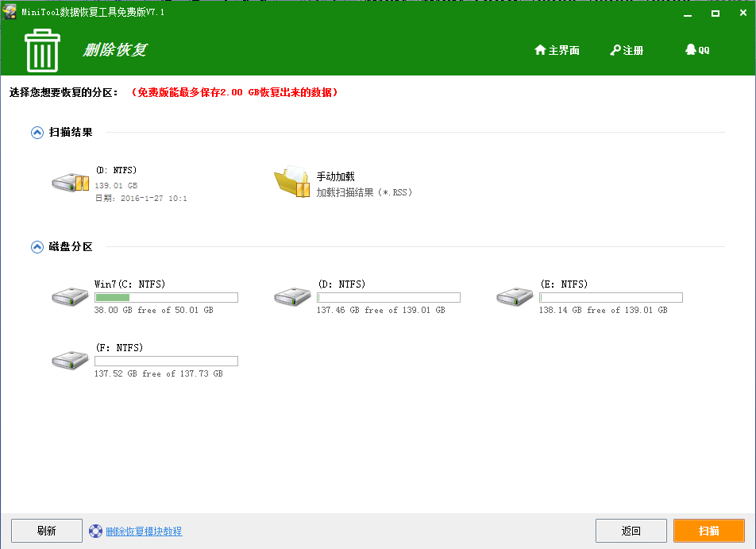Click the 'Win7(C: NTFS)' label
Screen dimensions: 756x549
click(129, 284)
